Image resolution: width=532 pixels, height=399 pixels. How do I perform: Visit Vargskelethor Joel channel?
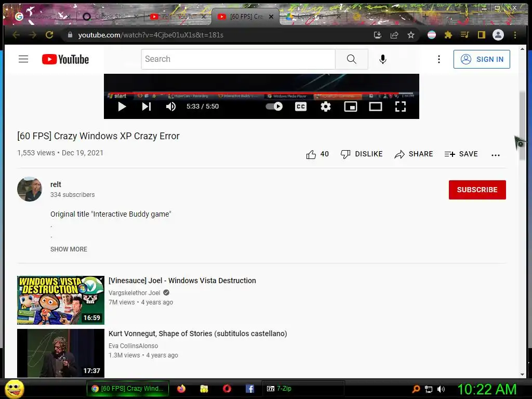pyautogui.click(x=135, y=293)
